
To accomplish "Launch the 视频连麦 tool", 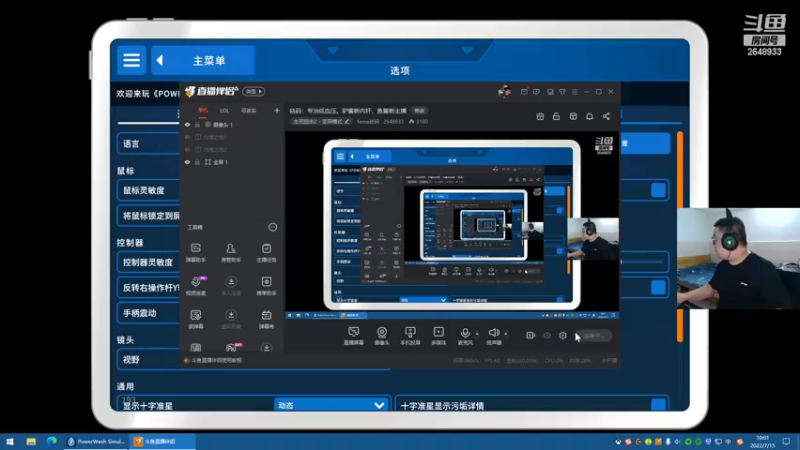I will point(195,285).
